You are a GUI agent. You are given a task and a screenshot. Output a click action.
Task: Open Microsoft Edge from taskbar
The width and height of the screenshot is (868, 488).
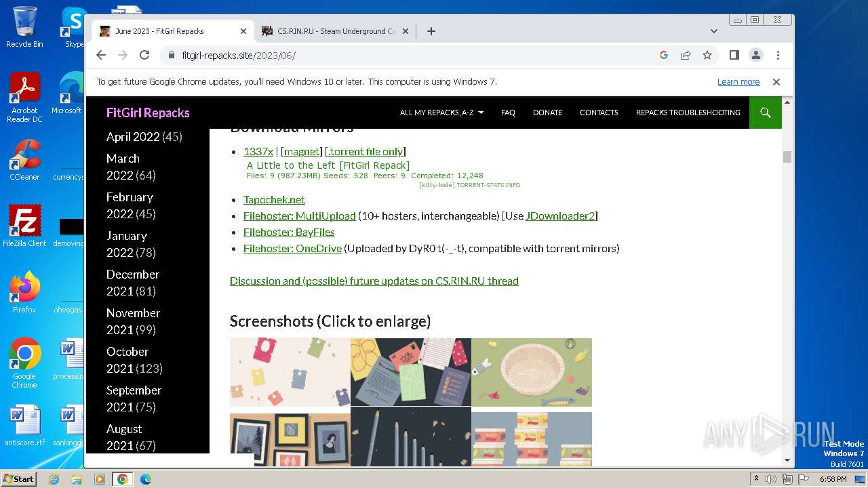point(145,479)
